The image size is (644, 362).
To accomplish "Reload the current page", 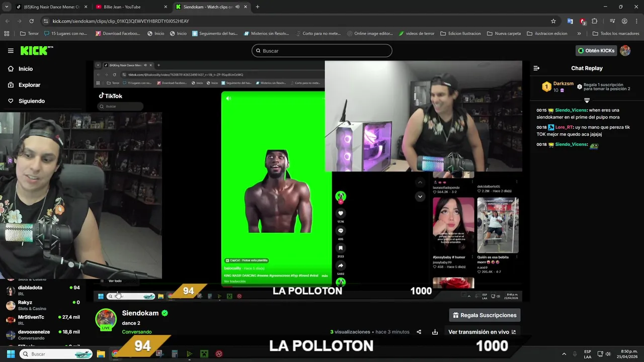I will [31, 21].
